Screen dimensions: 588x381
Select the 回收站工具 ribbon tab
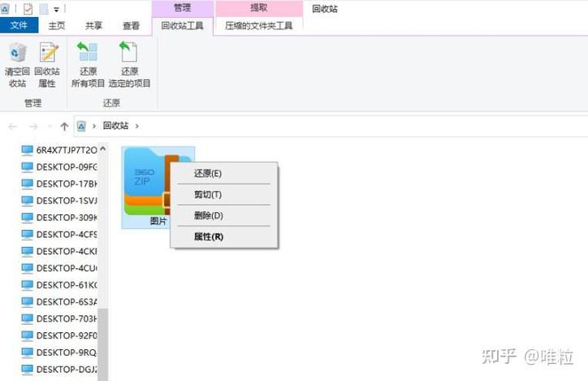click(x=183, y=25)
